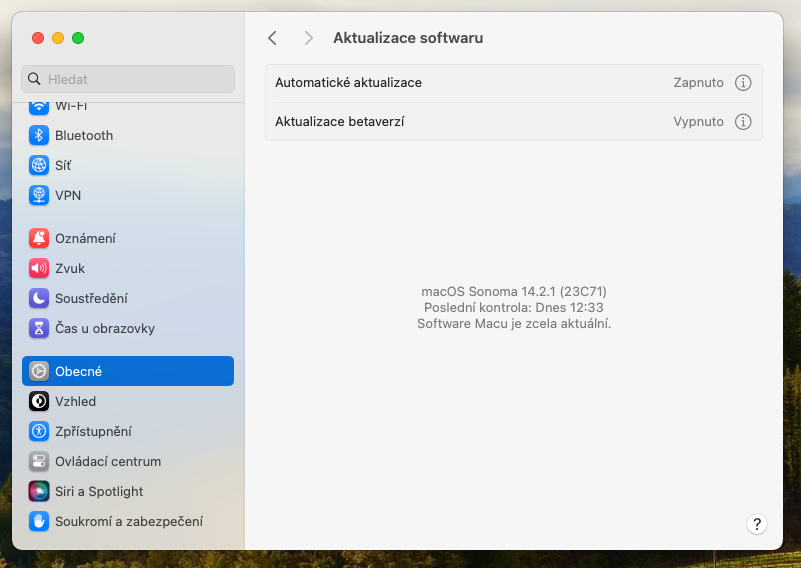Click the Siri a Spotlight icon
The width and height of the screenshot is (801, 568).
pos(39,491)
